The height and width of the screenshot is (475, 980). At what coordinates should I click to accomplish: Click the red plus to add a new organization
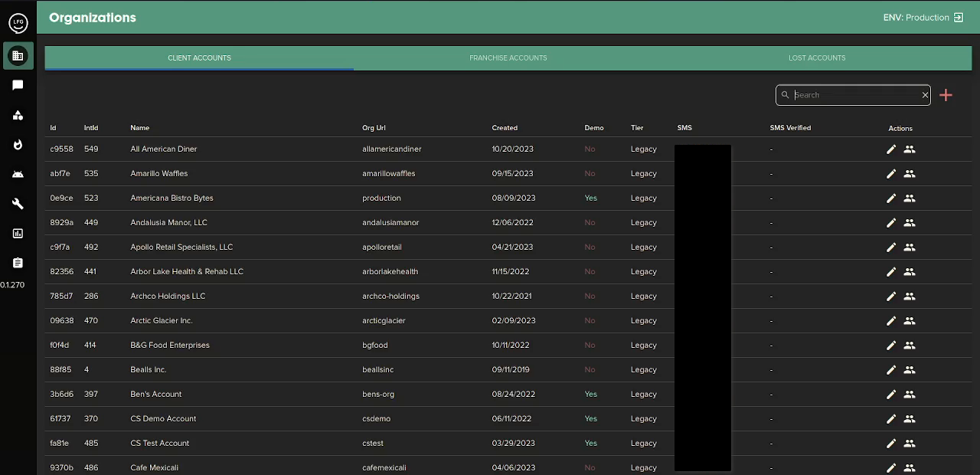point(946,94)
